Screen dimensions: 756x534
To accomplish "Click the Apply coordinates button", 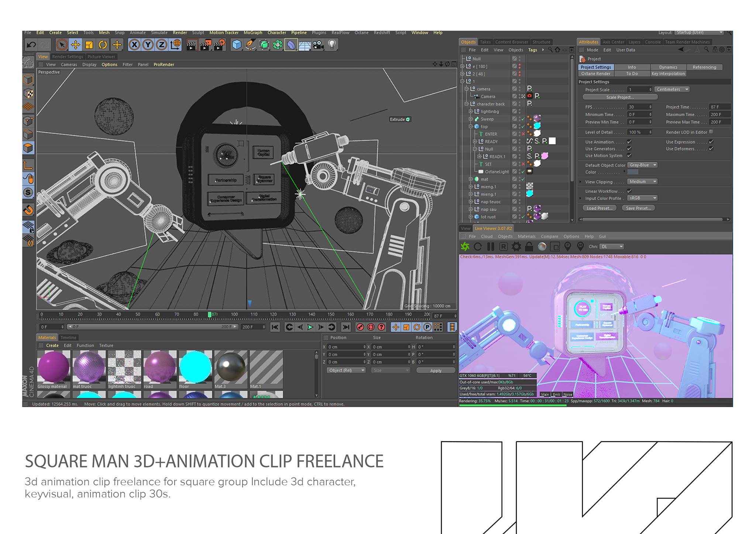I will click(436, 371).
